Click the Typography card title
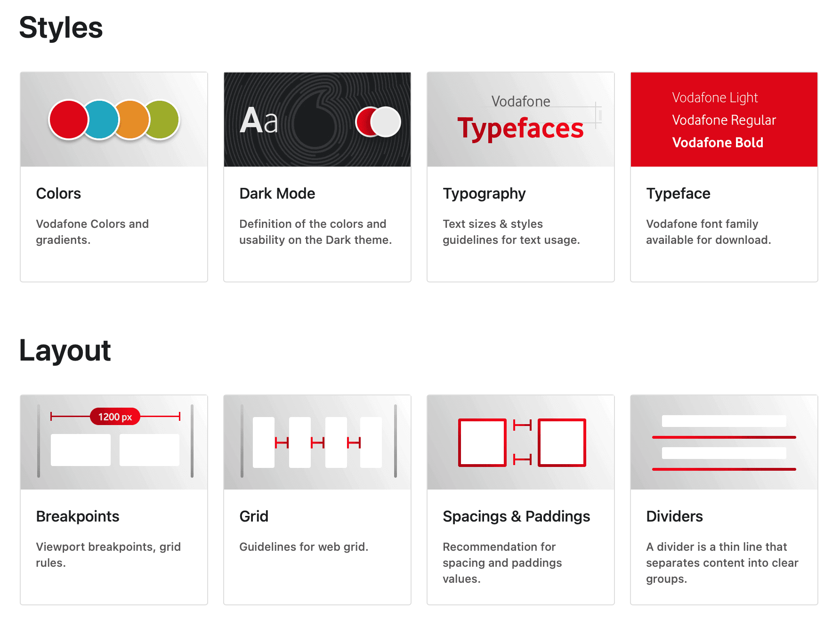The height and width of the screenshot is (627, 840). pos(484,194)
